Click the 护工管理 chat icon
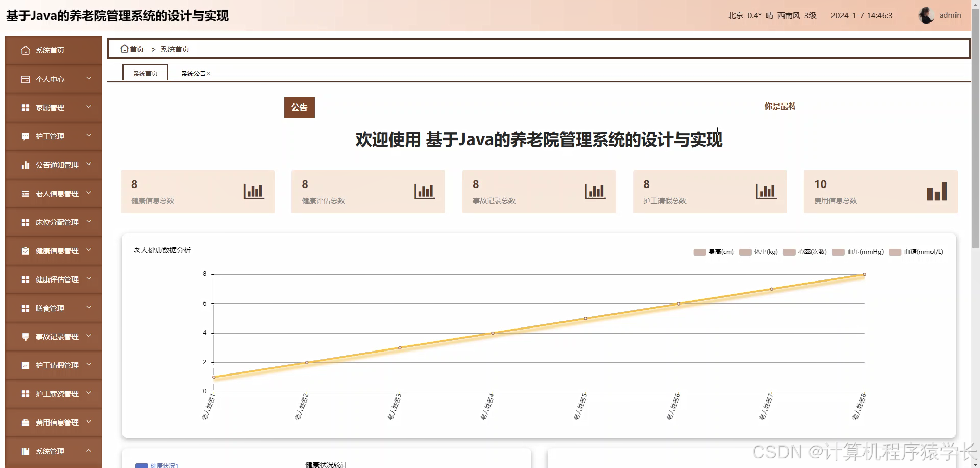This screenshot has height=468, width=980. pyautogui.click(x=26, y=136)
